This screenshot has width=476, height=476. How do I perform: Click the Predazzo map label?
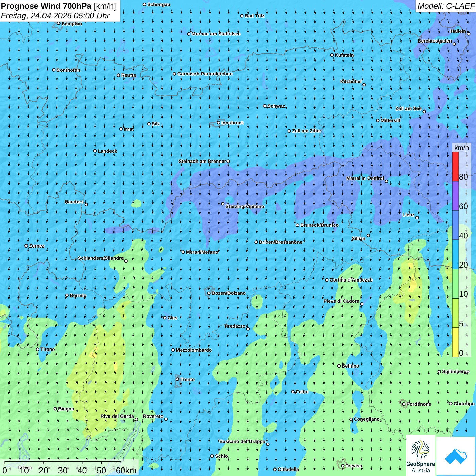pos(235,326)
